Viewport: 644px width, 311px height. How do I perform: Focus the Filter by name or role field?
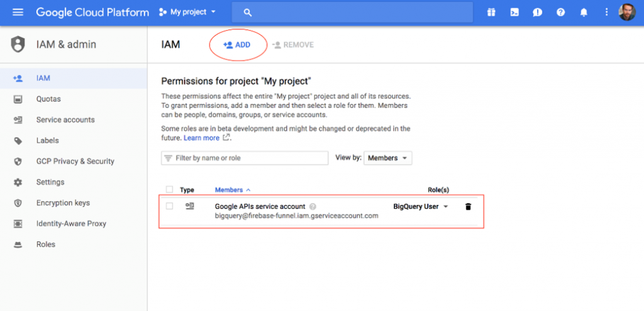click(x=245, y=158)
